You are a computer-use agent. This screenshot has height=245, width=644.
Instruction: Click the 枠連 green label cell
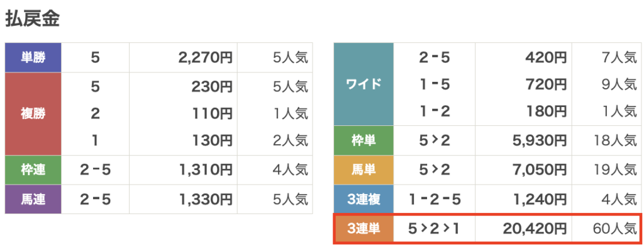click(x=33, y=170)
